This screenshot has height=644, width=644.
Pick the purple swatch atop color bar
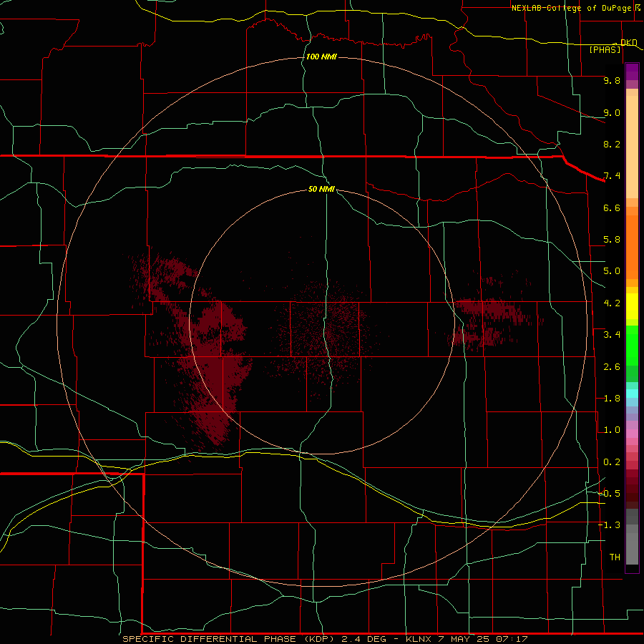tap(632, 72)
